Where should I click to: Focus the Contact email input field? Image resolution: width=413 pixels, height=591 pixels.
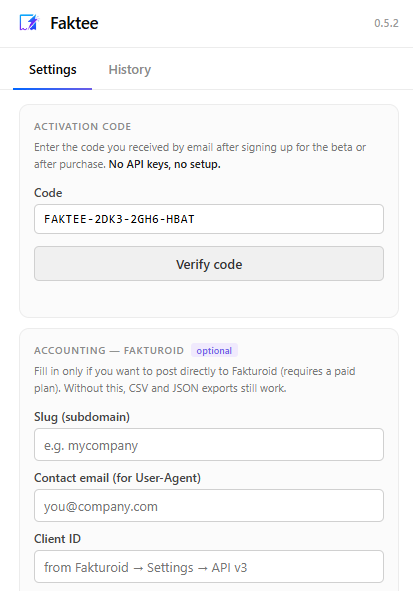click(209, 506)
